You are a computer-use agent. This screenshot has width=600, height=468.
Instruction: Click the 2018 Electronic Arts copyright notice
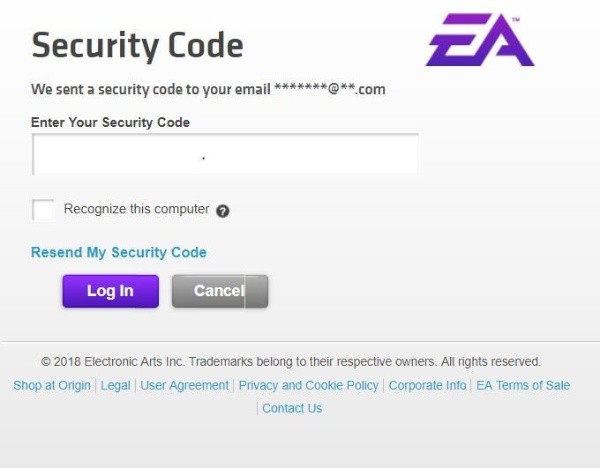pos(291,361)
